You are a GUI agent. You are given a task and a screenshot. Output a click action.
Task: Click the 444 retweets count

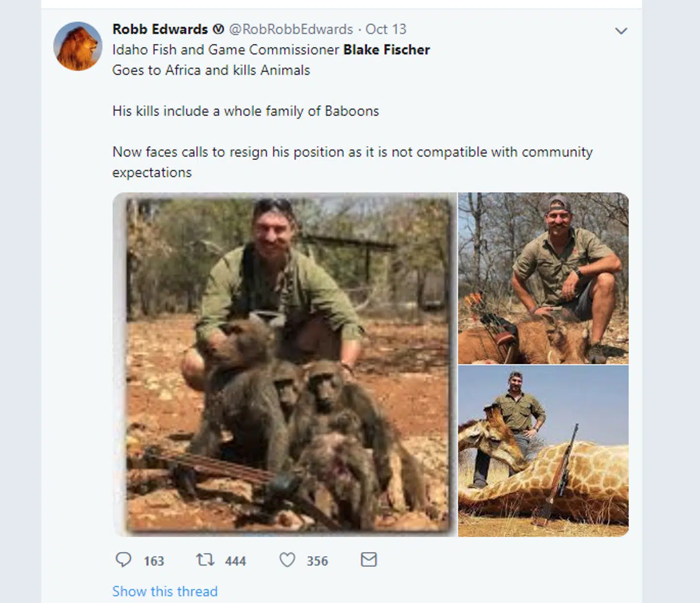tap(235, 561)
